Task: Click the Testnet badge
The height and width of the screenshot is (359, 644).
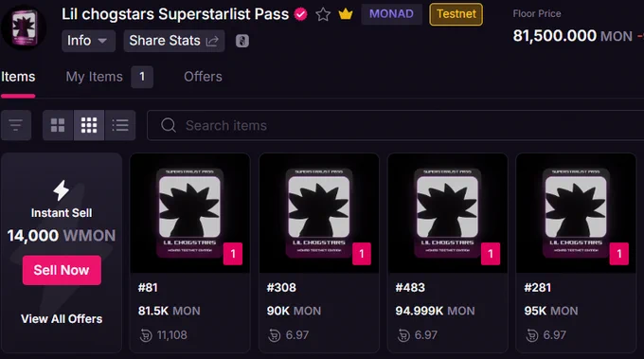Action: click(456, 14)
